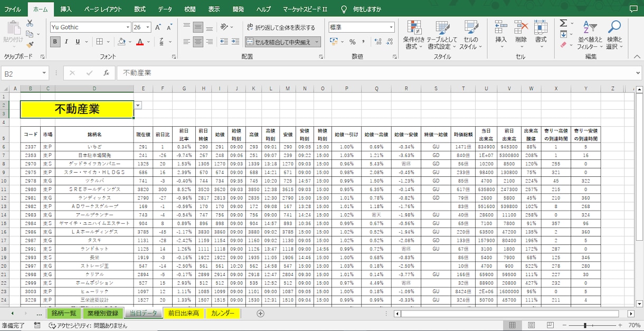Switch to the マーケットスピード II tab
Screen dimensions: 644x331
click(305, 9)
